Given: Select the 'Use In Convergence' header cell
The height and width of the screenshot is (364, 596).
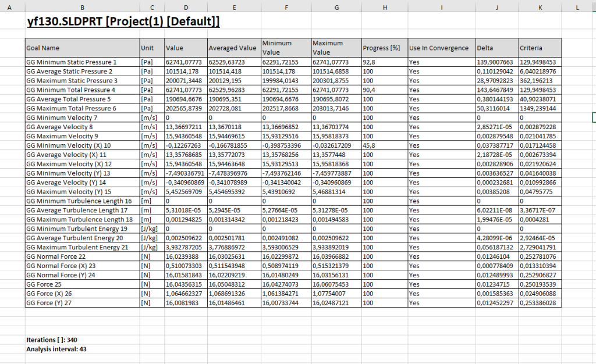Looking at the screenshot, I should [x=442, y=48].
